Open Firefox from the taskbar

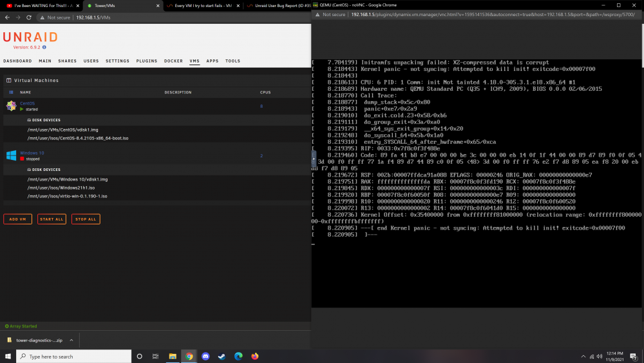pyautogui.click(x=255, y=357)
